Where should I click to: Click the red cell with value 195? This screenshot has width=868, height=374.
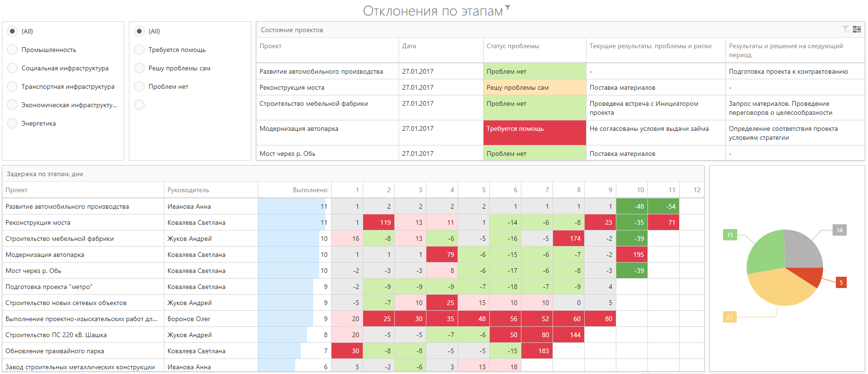coord(632,255)
